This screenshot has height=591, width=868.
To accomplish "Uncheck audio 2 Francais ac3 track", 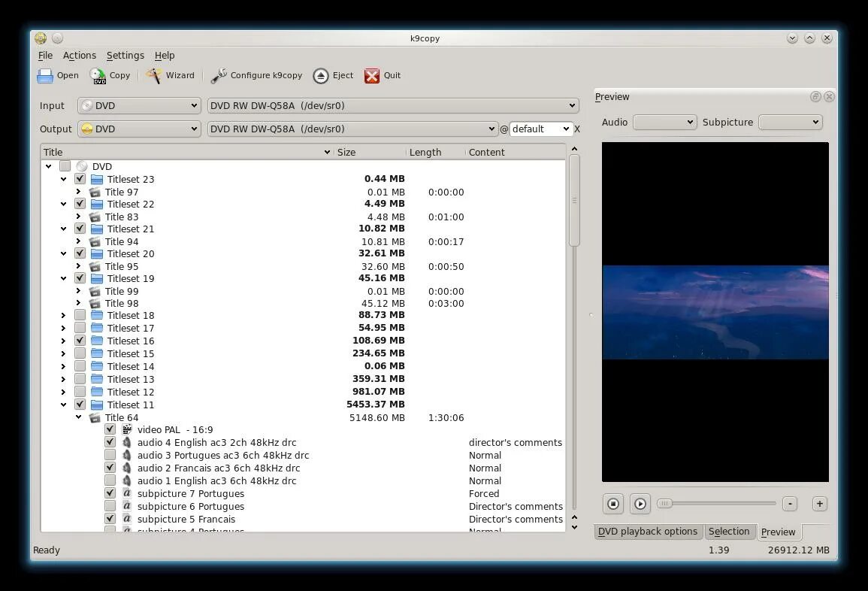I will [110, 467].
